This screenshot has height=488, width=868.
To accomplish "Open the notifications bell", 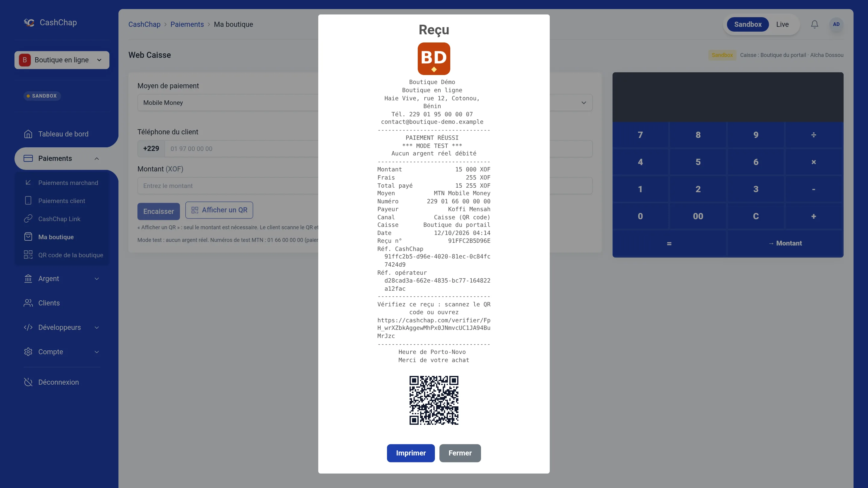I will [x=814, y=24].
